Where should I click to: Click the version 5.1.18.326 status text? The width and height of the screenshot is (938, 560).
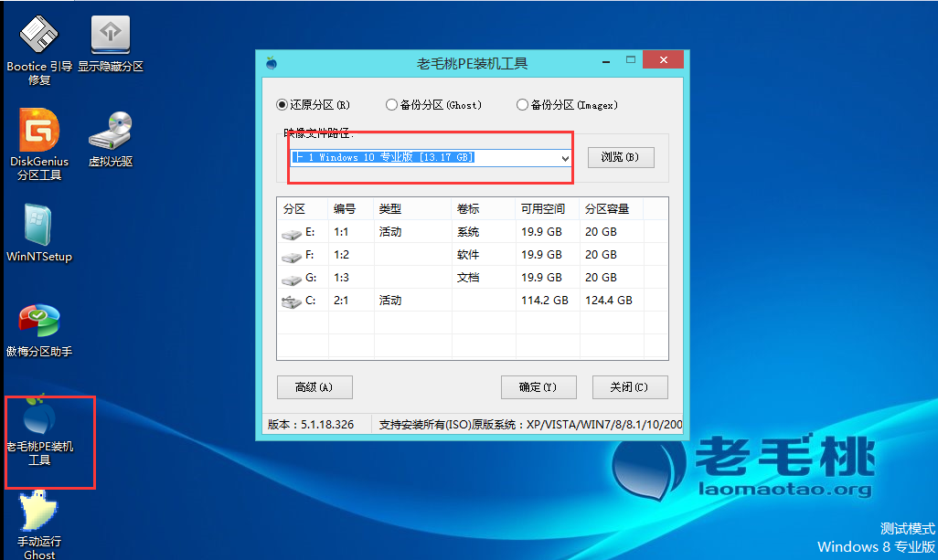[311, 424]
